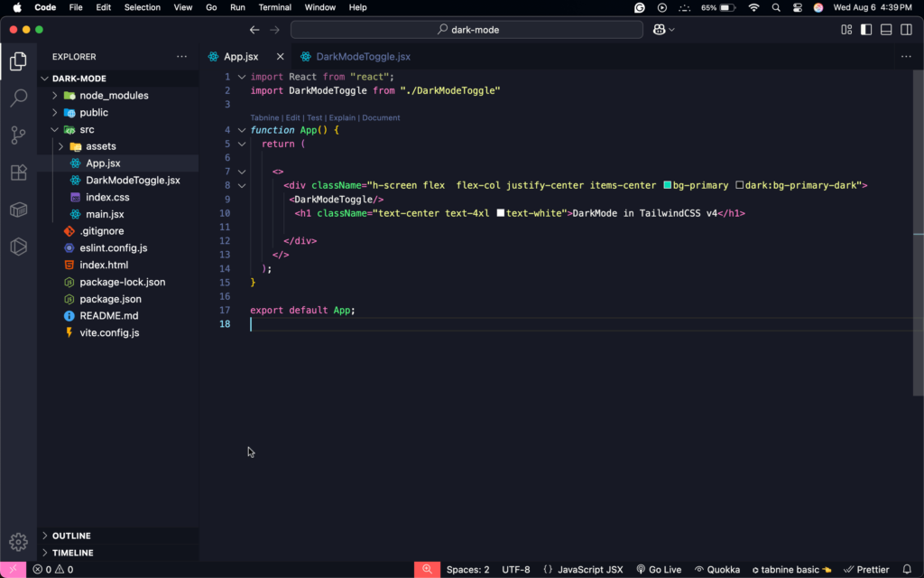This screenshot has height=578, width=924.
Task: Open the Terminal menu
Action: click(x=274, y=7)
